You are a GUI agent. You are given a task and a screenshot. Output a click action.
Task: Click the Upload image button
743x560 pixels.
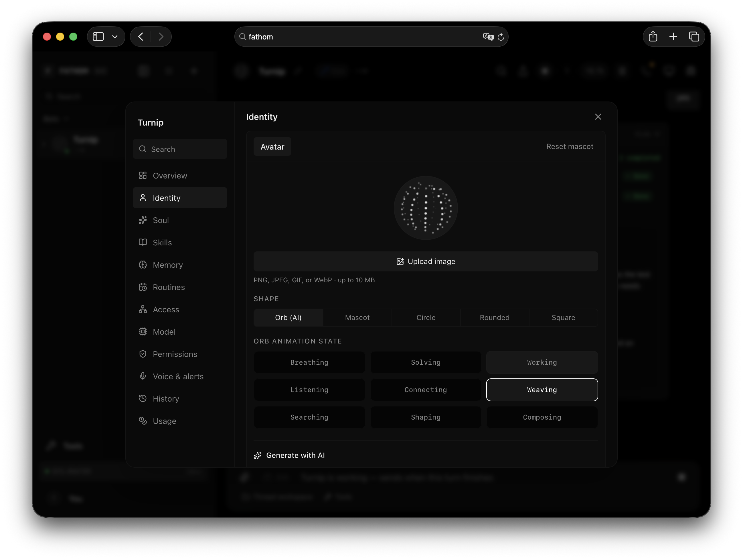pyautogui.click(x=426, y=261)
